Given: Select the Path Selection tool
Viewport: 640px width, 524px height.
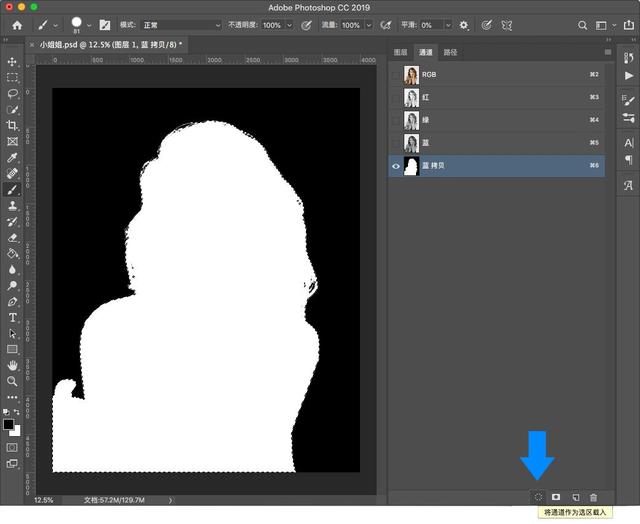Looking at the screenshot, I should [x=12, y=333].
